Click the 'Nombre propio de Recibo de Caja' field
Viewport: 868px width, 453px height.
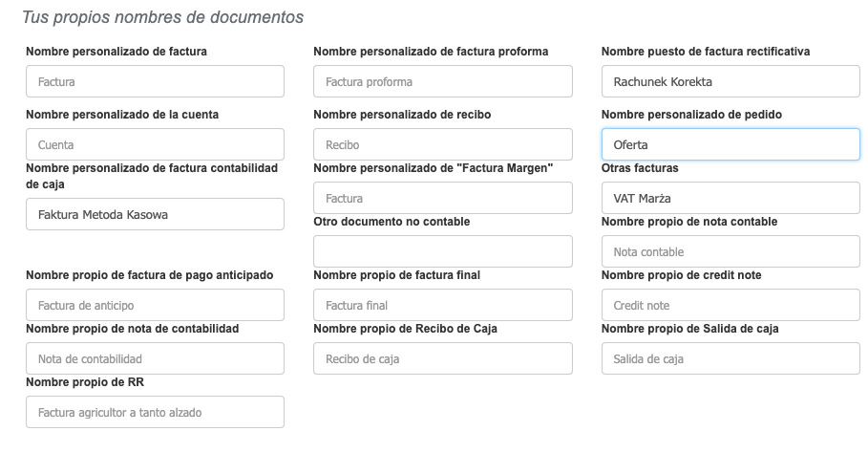[x=442, y=358]
